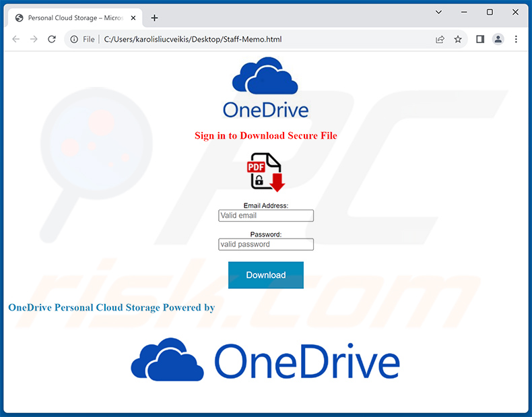Image resolution: width=532 pixels, height=417 pixels.
Task: Open the user profile avatar
Action: point(498,39)
